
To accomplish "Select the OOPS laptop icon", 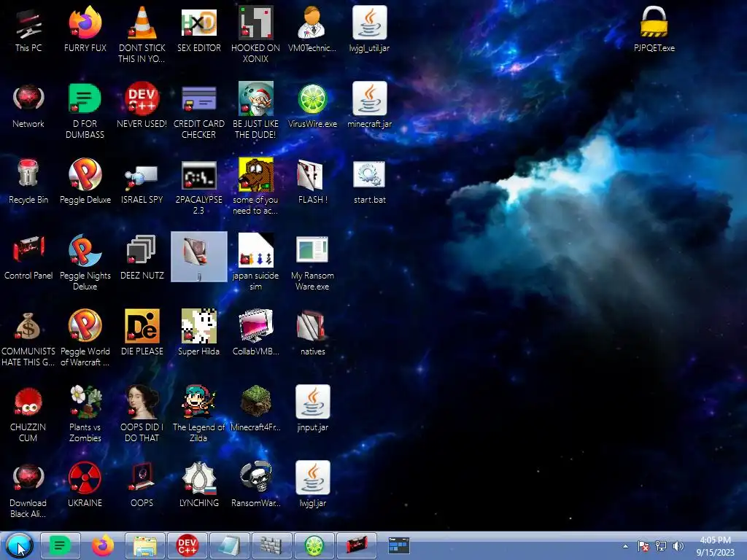I will click(x=142, y=485).
